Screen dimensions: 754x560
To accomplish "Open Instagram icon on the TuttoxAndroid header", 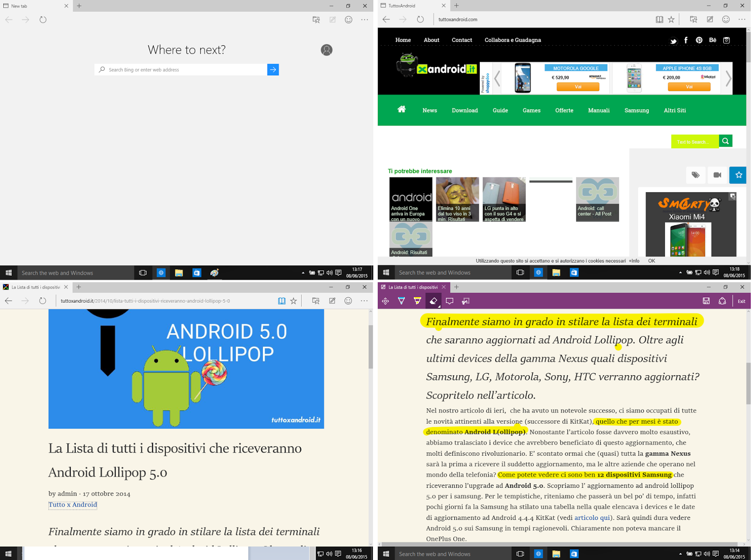I will coord(727,40).
